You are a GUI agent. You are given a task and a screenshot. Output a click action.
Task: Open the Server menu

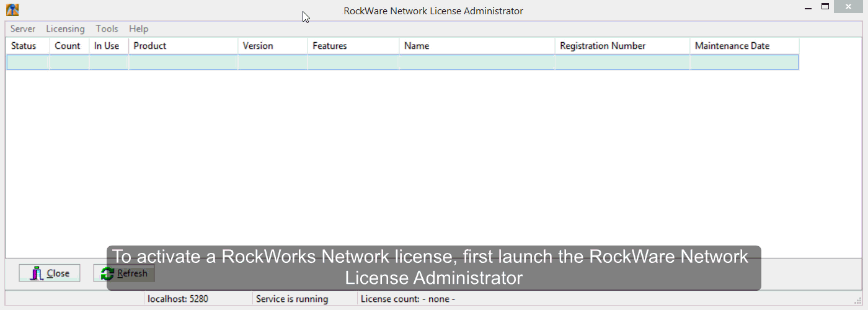point(23,29)
